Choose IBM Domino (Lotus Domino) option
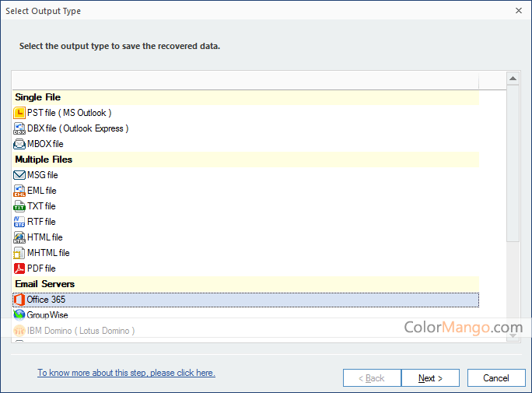Screen dimensions: 532x393 click(x=80, y=331)
